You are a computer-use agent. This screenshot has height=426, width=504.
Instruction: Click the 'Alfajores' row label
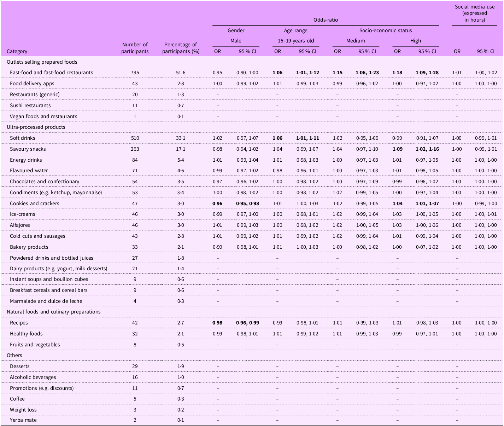[x=20, y=225]
